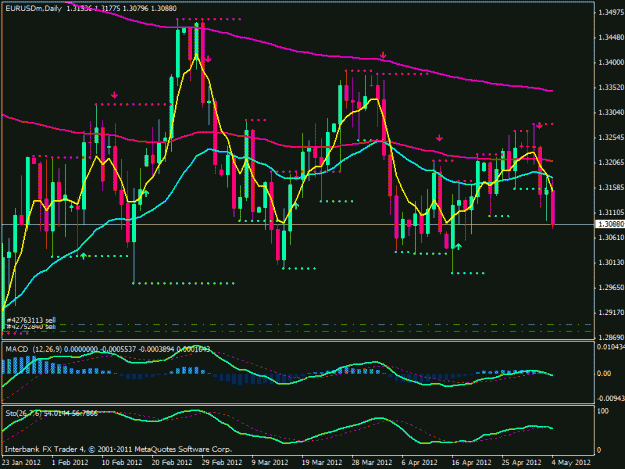625x469 pixels.
Task: Click the 9 Mar 2012 date label
Action: [x=270, y=463]
